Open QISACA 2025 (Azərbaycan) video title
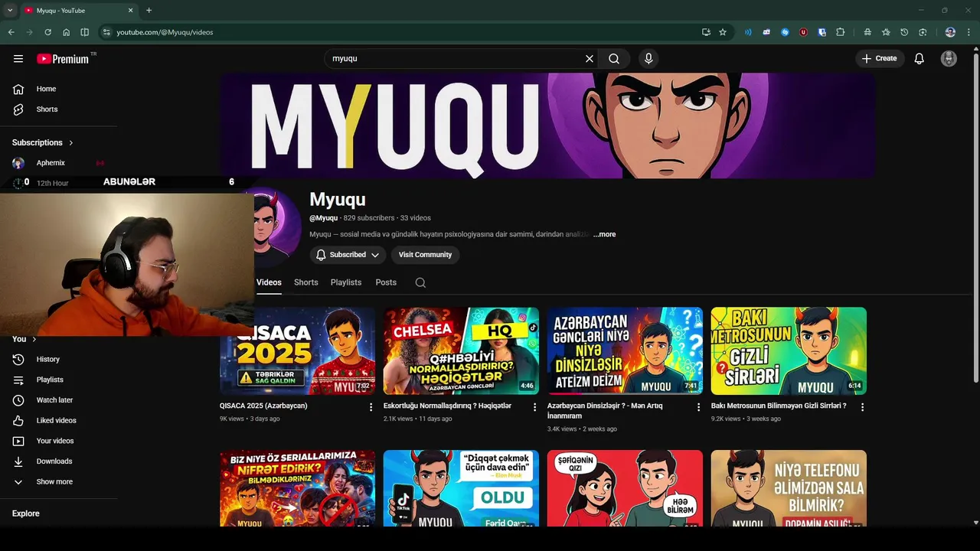Screen dimensions: 980x551 point(263,406)
